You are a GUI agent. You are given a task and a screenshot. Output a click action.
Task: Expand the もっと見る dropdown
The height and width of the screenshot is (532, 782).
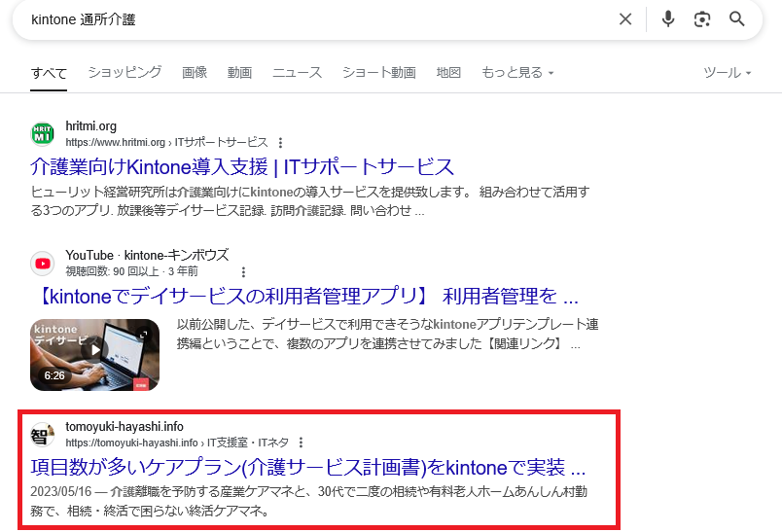517,73
